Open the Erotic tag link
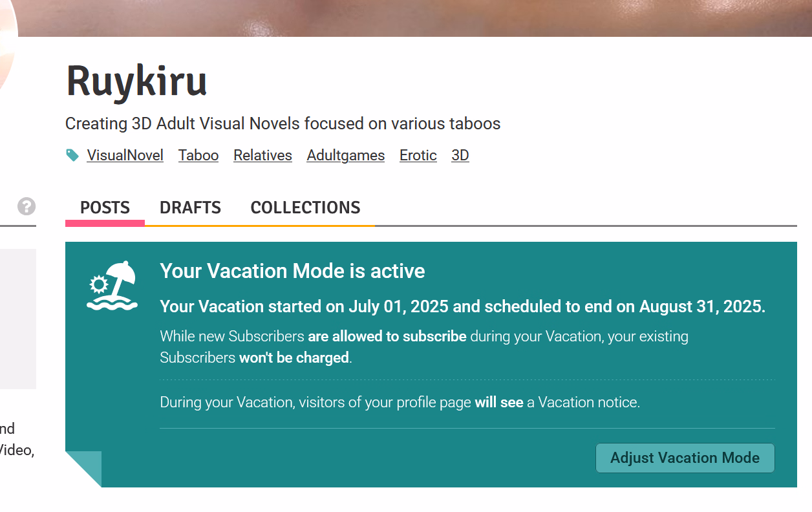812x512 pixels. [418, 156]
